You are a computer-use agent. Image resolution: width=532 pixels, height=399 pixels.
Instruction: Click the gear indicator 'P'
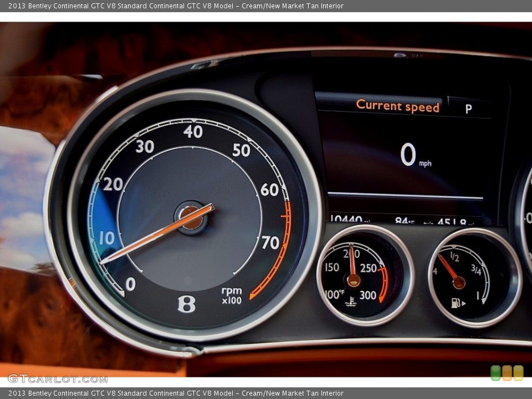coord(469,109)
